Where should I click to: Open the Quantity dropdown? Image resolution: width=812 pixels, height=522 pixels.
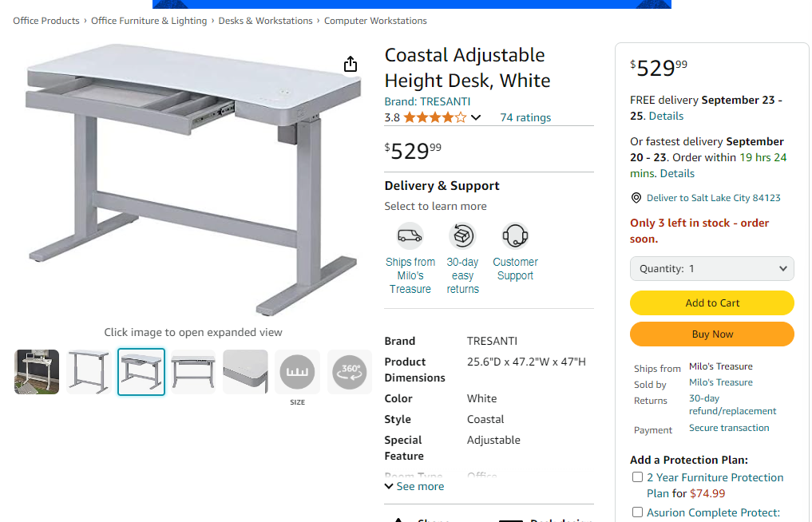[x=711, y=268]
